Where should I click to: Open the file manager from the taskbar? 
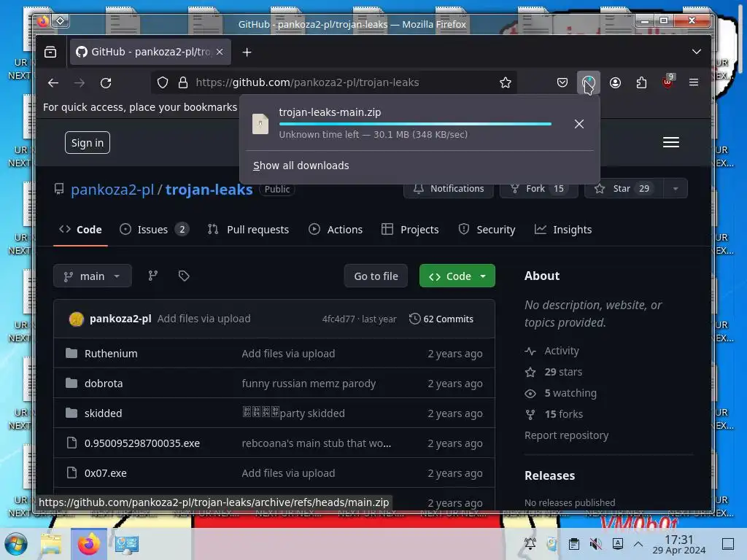[50, 544]
